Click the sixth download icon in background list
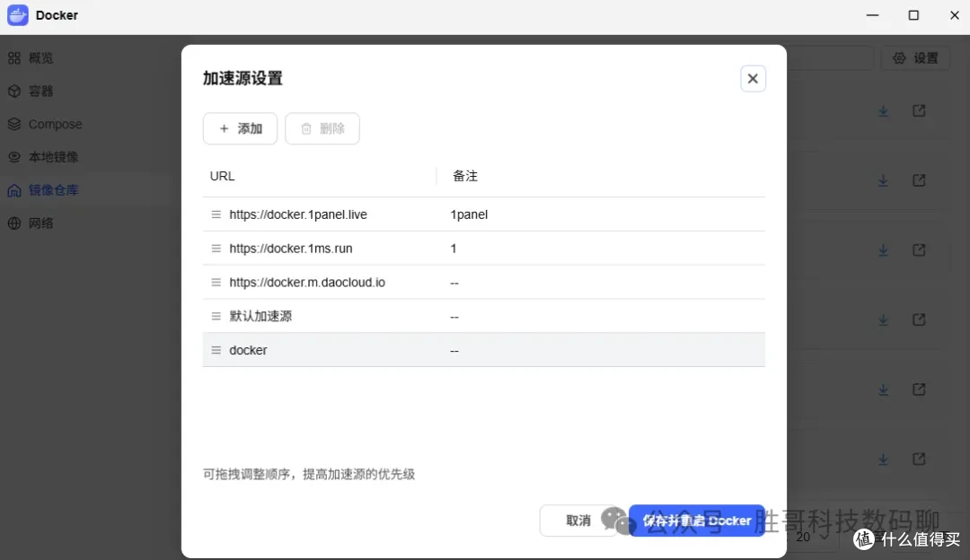 (x=884, y=459)
